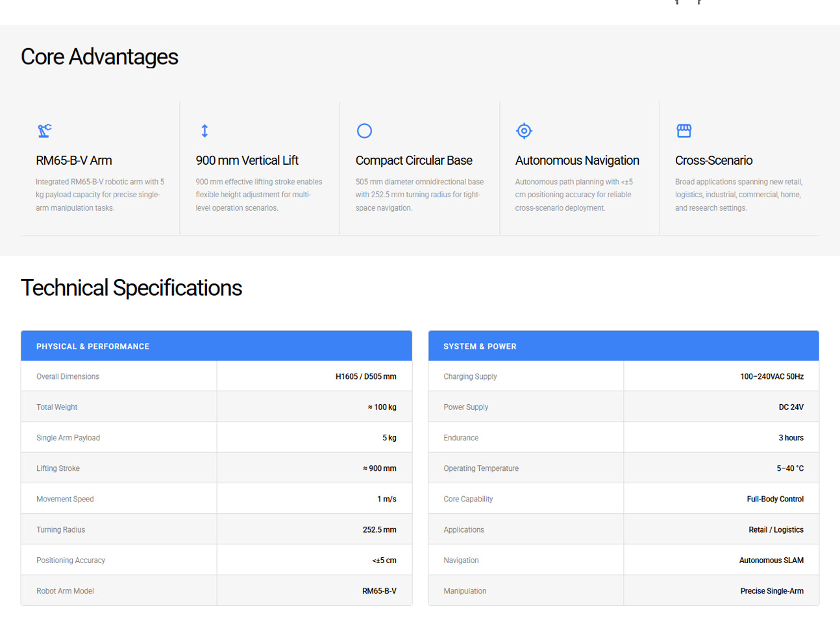The width and height of the screenshot is (840, 626).
Task: Click the RM65-B-V Arm card title
Action: tap(74, 160)
